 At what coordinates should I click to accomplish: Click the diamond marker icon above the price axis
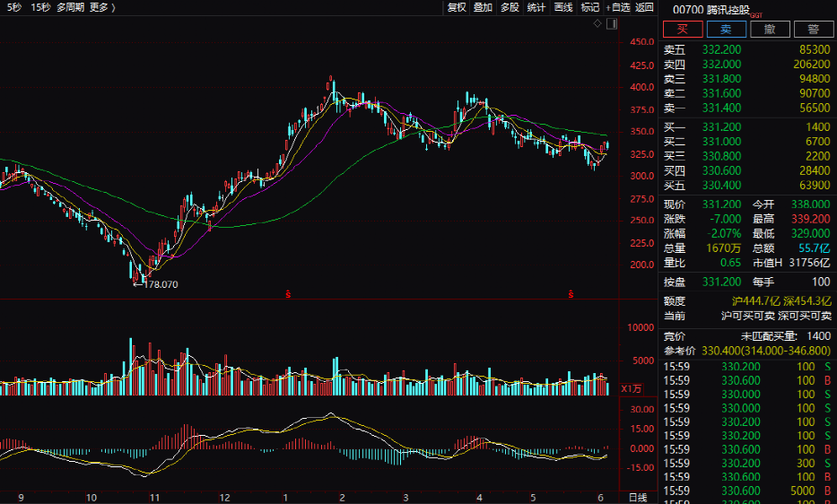coord(599,24)
